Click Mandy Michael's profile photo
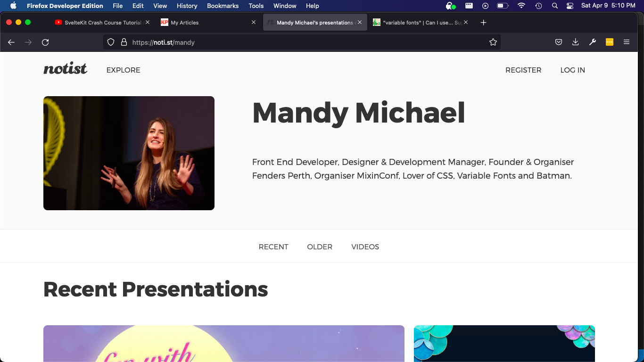Screen dimensions: 644x362 pos(129,153)
